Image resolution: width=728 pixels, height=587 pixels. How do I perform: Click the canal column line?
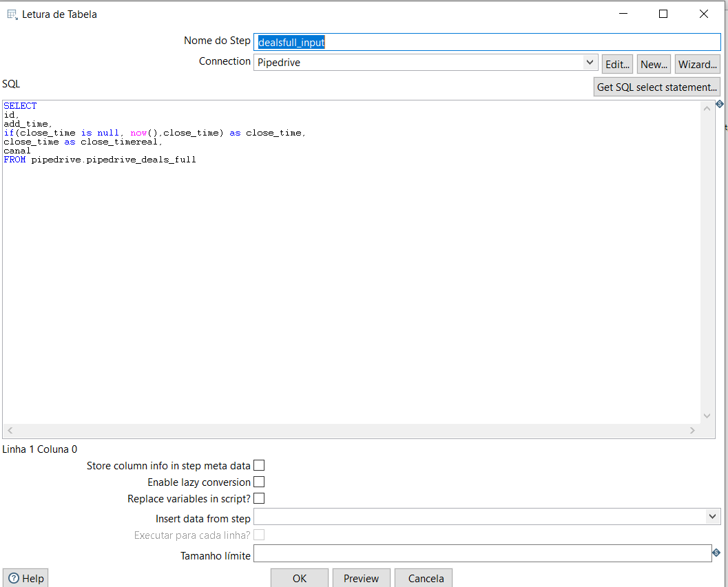pos(17,151)
